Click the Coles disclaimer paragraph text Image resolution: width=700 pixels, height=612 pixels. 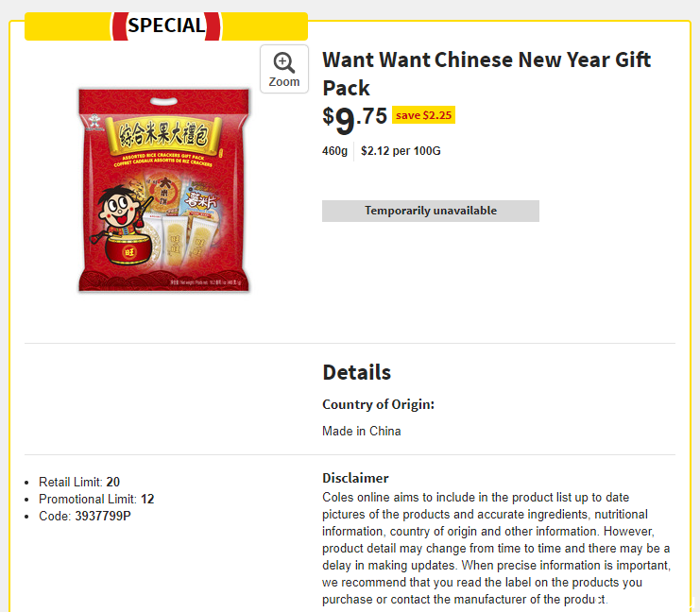pyautogui.click(x=497, y=548)
